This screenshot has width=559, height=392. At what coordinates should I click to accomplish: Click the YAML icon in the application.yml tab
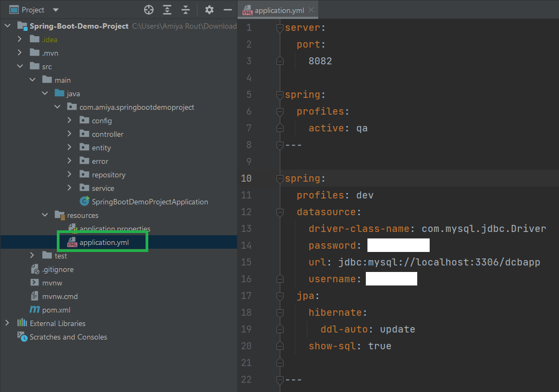[247, 9]
